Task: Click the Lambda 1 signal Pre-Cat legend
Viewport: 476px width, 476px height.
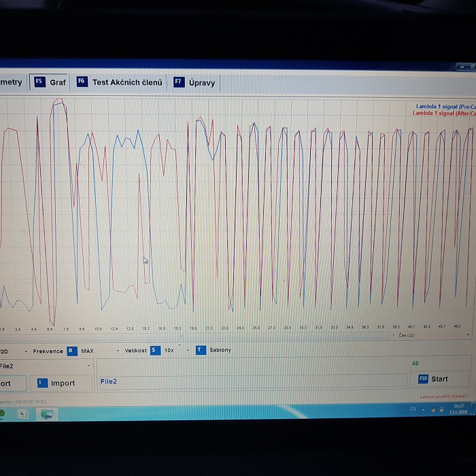Action: pos(445,106)
